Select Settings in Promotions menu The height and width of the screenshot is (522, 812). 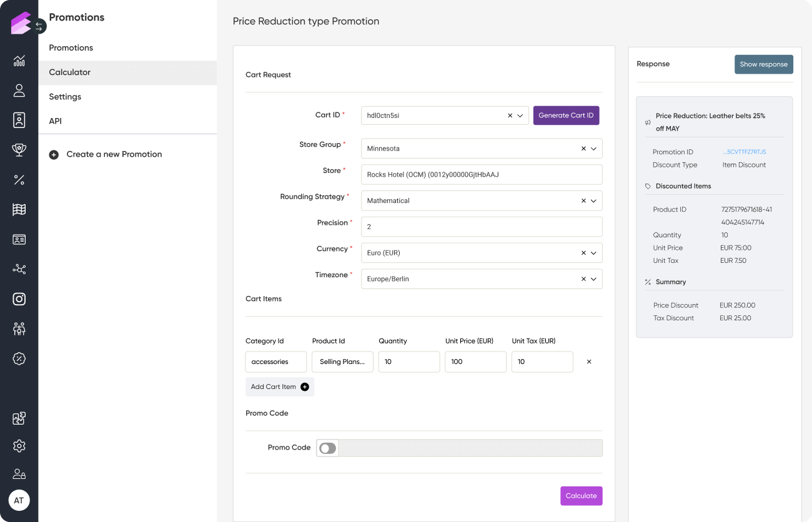point(65,97)
